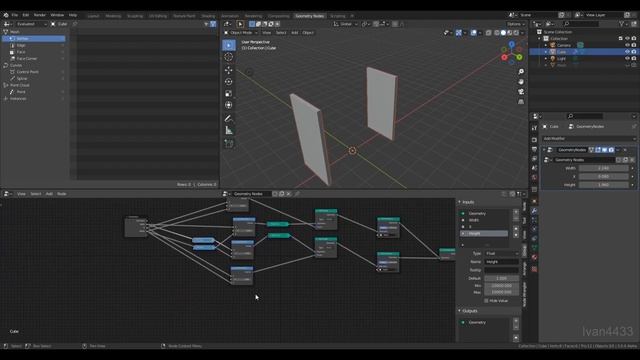The width and height of the screenshot is (640, 360).
Task: Open the File menu
Action: (x=15, y=15)
